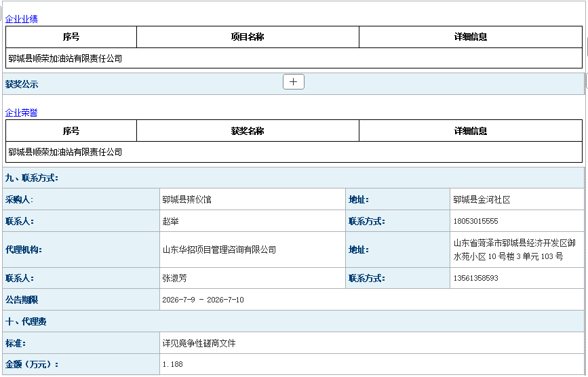Select phone number 18053015555
Screen dimensions: 588x377
475,221
